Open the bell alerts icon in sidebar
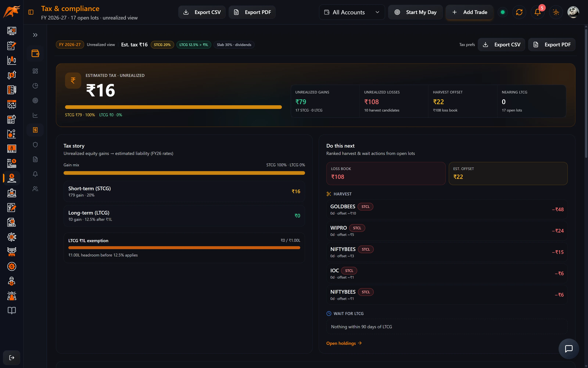588x368 pixels. [x=35, y=174]
